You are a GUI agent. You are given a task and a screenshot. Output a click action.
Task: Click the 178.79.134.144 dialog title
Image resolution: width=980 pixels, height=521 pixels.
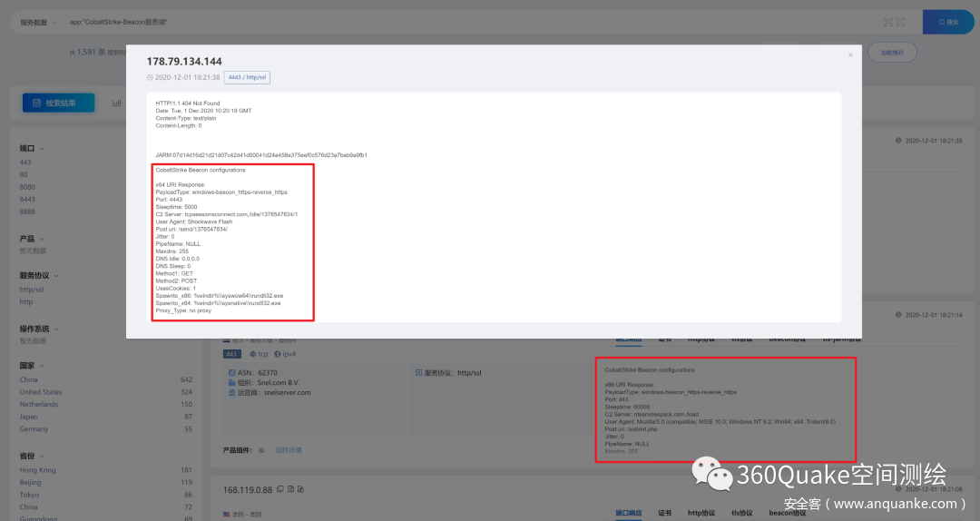point(184,62)
